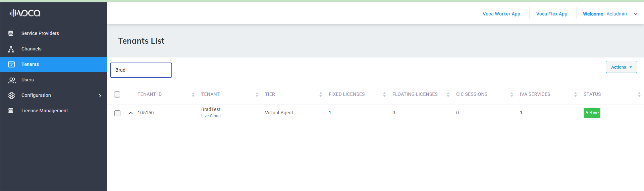Open the Voca Worker App link

point(501,14)
